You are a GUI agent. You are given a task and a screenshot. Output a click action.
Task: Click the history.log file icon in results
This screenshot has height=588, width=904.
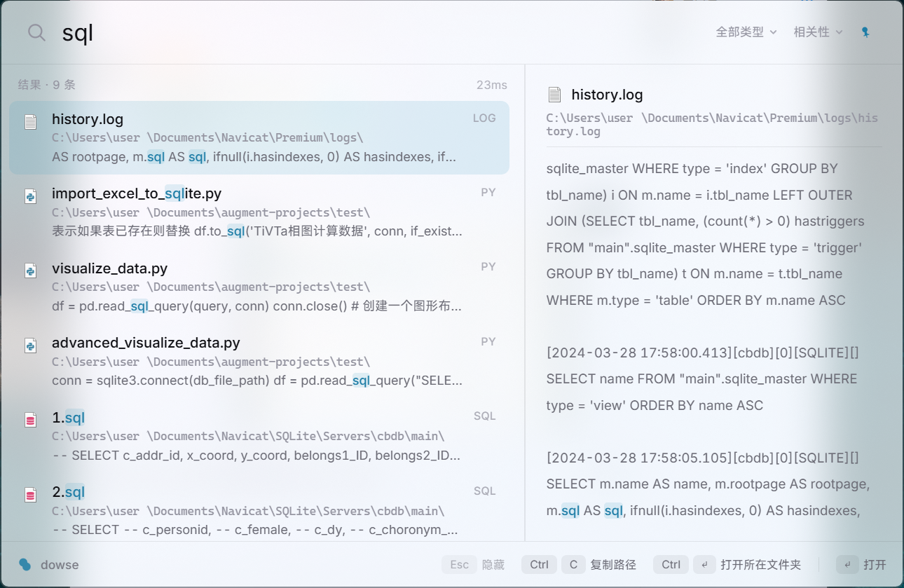pos(30,121)
